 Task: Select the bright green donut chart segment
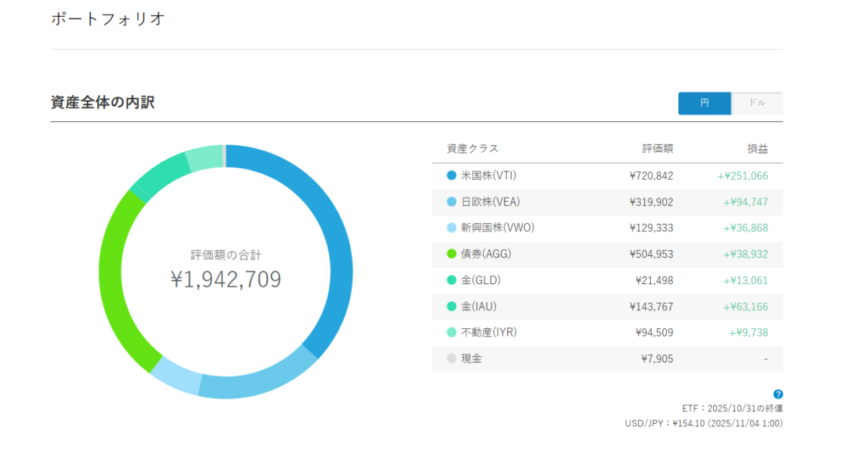[119, 280]
